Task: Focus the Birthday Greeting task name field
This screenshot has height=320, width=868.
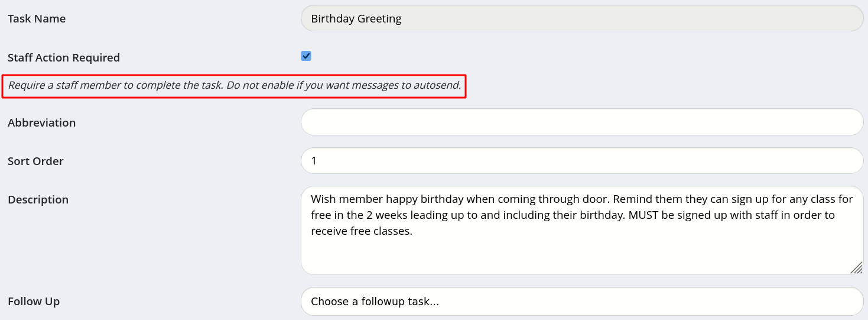Action: click(x=582, y=18)
